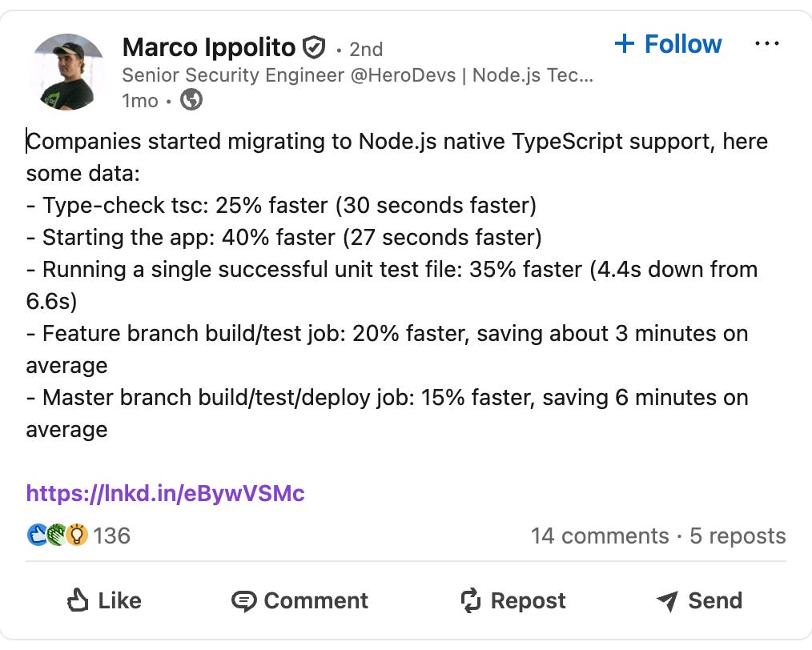
Task: Click Marco Ippolito's name
Action: tap(208, 46)
